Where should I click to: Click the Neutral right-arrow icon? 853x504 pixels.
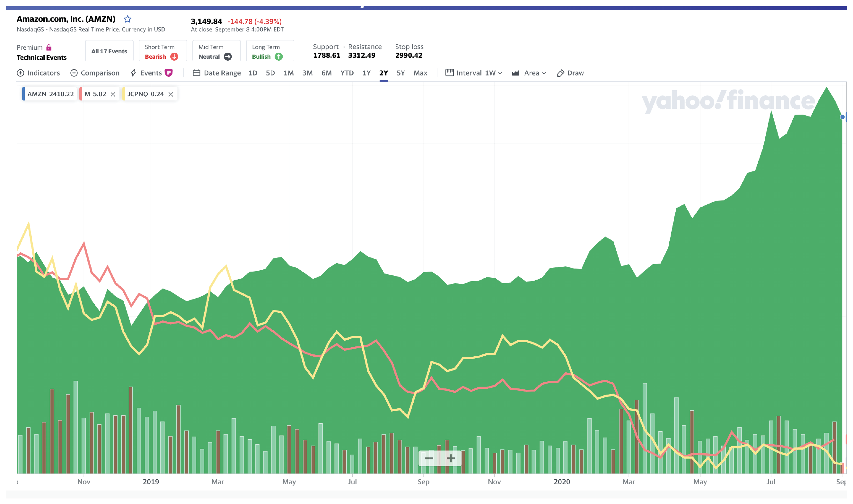(x=228, y=57)
